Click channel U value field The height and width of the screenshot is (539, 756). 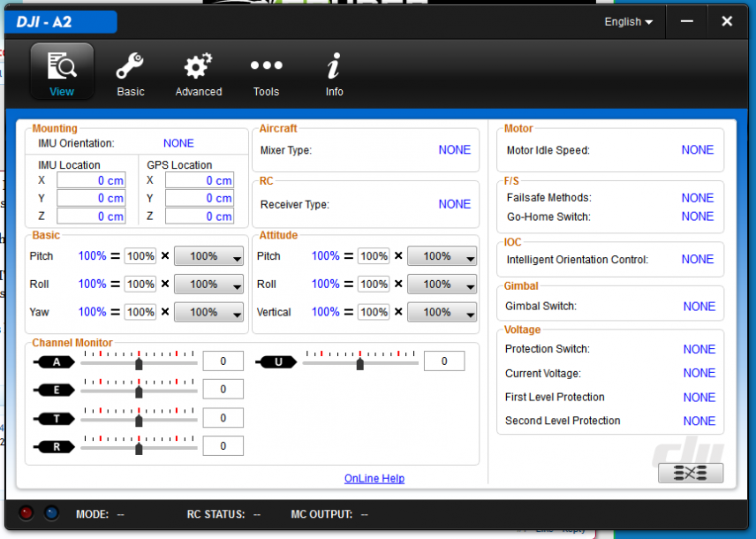[x=444, y=361]
